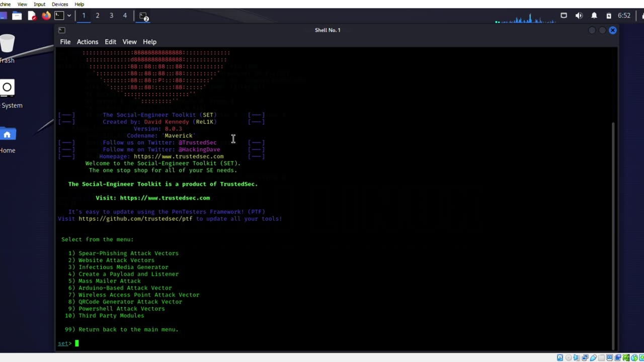The image size is (644, 362).
Task: Open the terminal View menu
Action: [129, 42]
